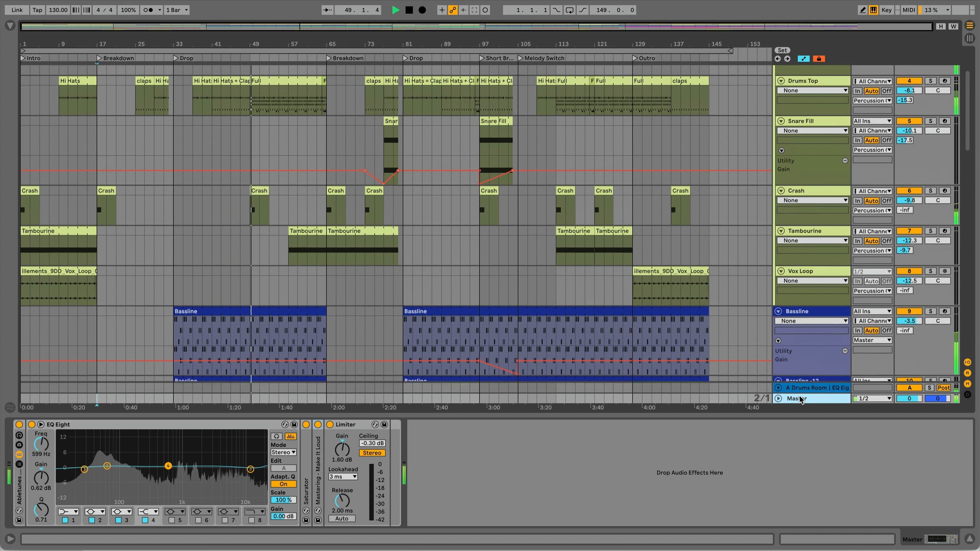
Task: Solo the Drums Top track
Action: pos(931,81)
